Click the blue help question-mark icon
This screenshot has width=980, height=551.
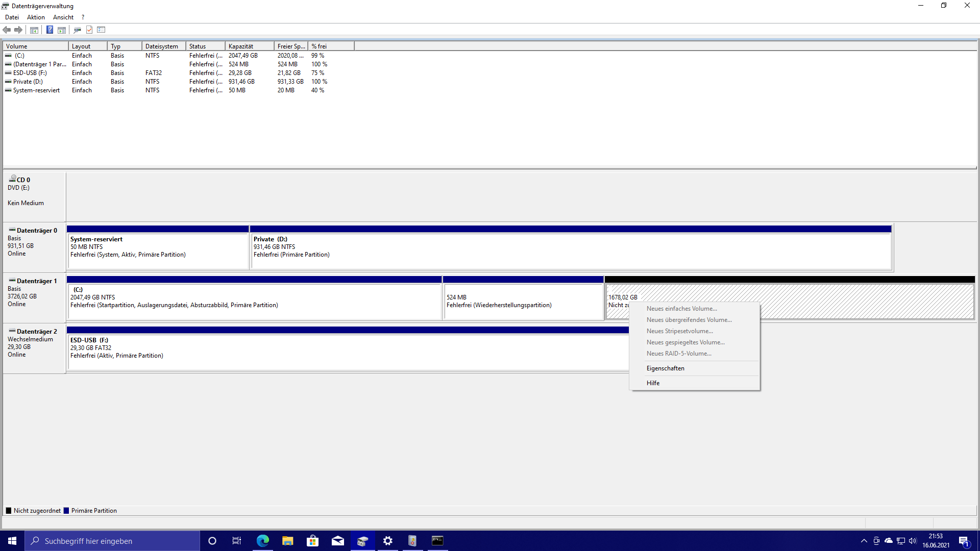(50, 30)
